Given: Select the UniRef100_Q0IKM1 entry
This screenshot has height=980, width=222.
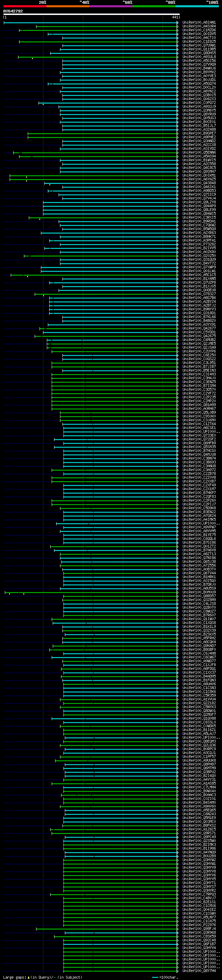Looking at the screenshot, I should [x=199, y=175].
